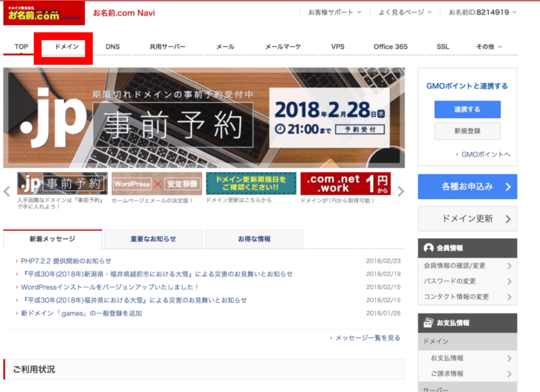Open the よく見るページ dropdown
Image resolution: width=540 pixels, height=392 pixels.
[x=405, y=13]
